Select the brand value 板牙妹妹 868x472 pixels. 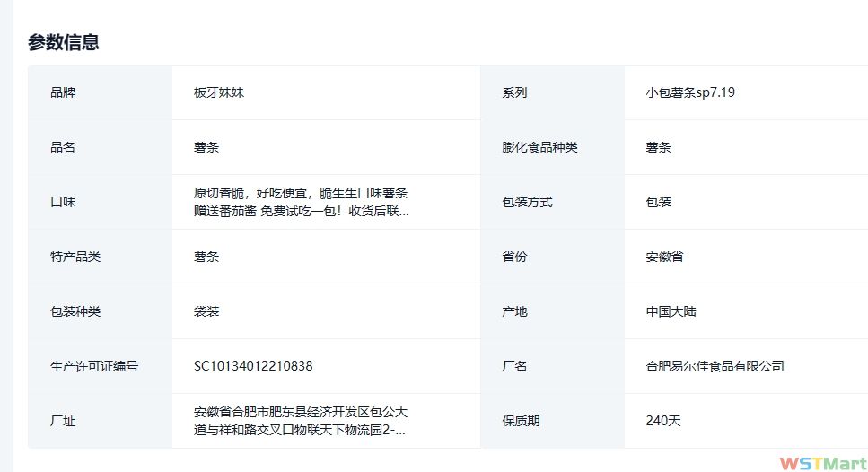pos(218,92)
